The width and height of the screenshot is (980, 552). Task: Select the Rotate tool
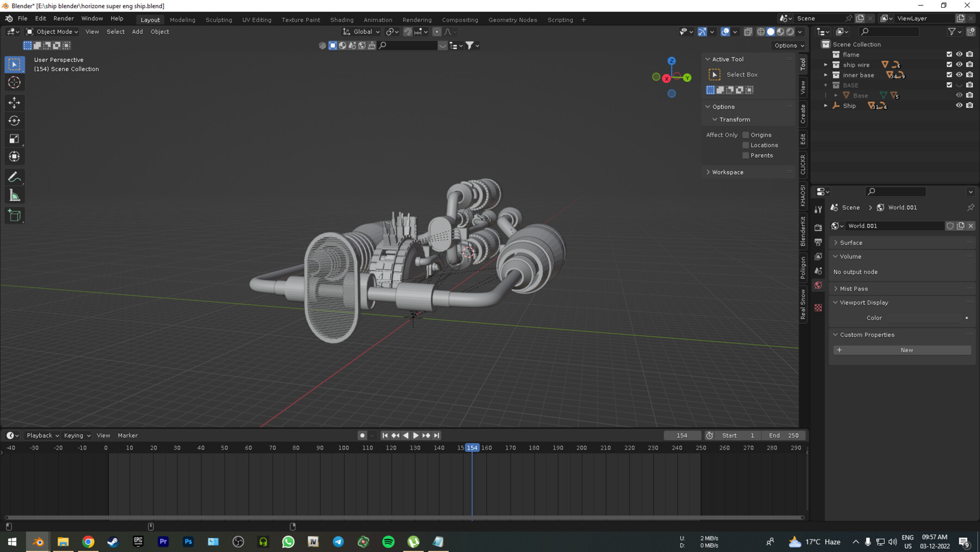pos(14,120)
